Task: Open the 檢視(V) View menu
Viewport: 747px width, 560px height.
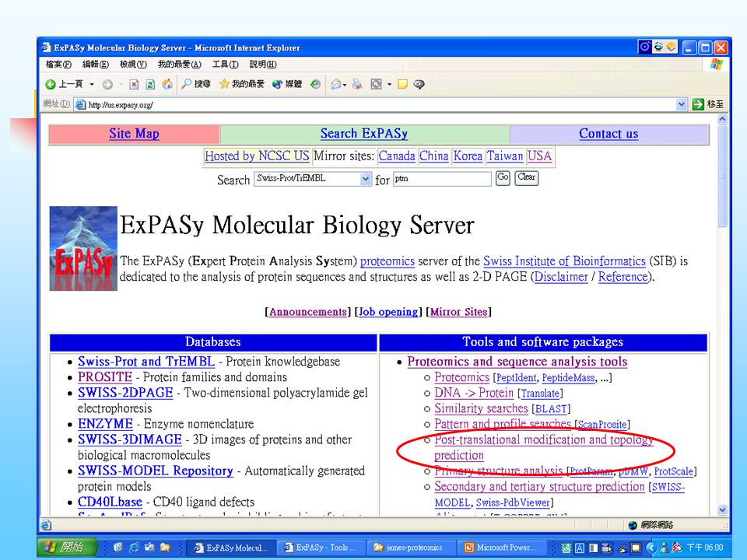Action: tap(133, 65)
